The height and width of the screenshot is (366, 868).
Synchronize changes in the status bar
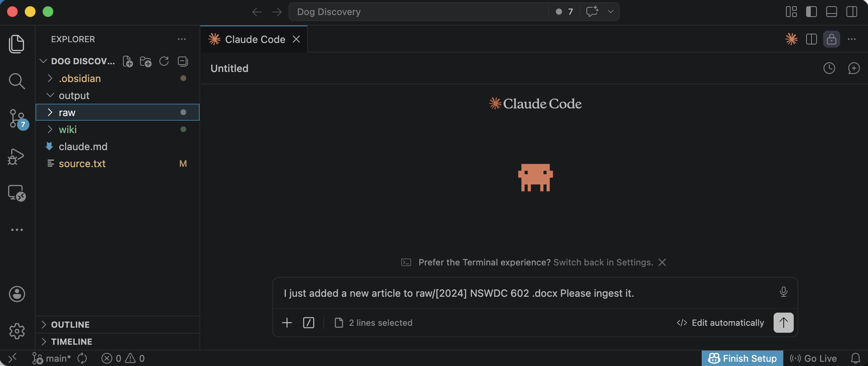click(82, 359)
